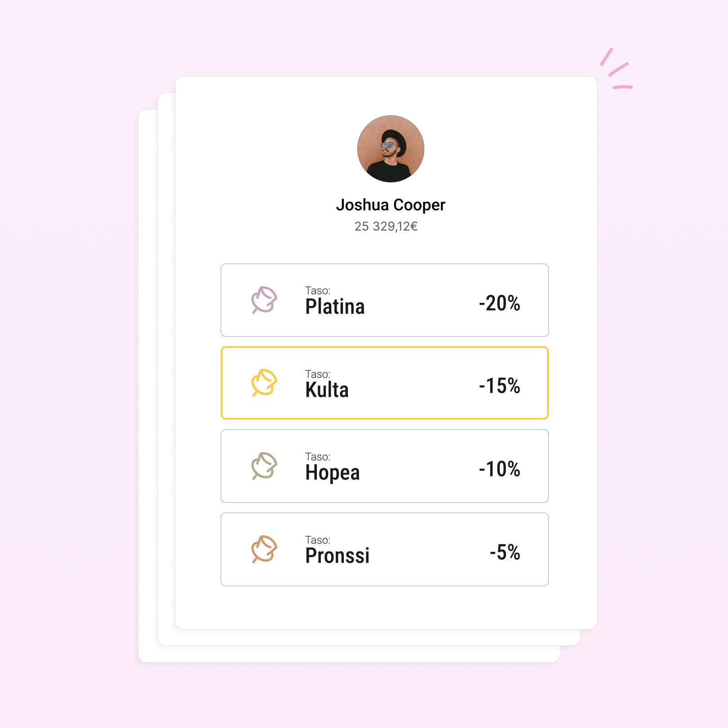The height and width of the screenshot is (728, 728).
Task: Click the gray Hopea rose icon
Action: (264, 466)
